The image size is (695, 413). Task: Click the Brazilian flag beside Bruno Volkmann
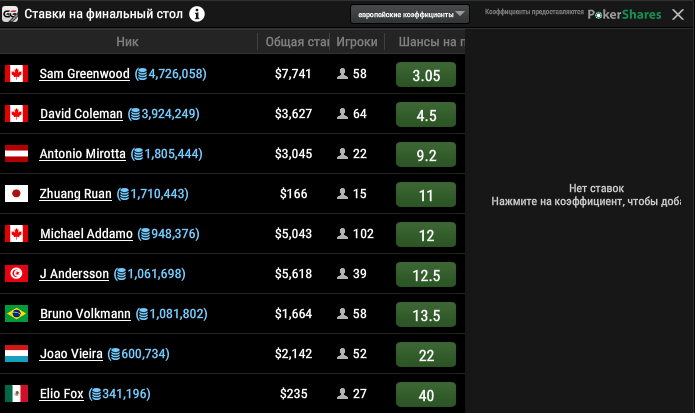[16, 314]
